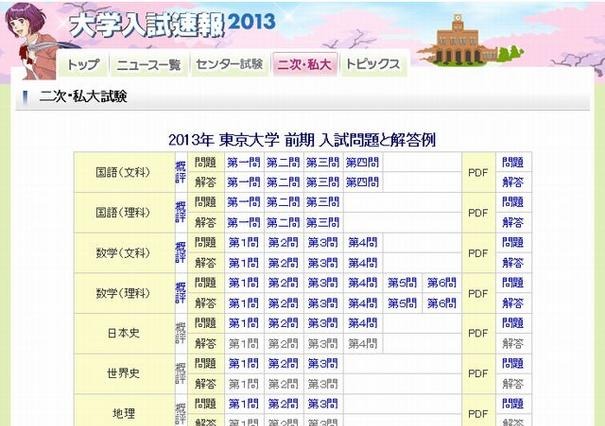Download 国語(理科) PDF 解答
This screenshot has height=426, width=605.
pyautogui.click(x=513, y=223)
